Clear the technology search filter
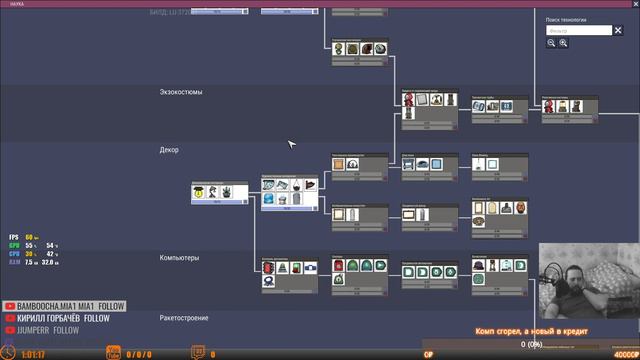 pos(618,30)
